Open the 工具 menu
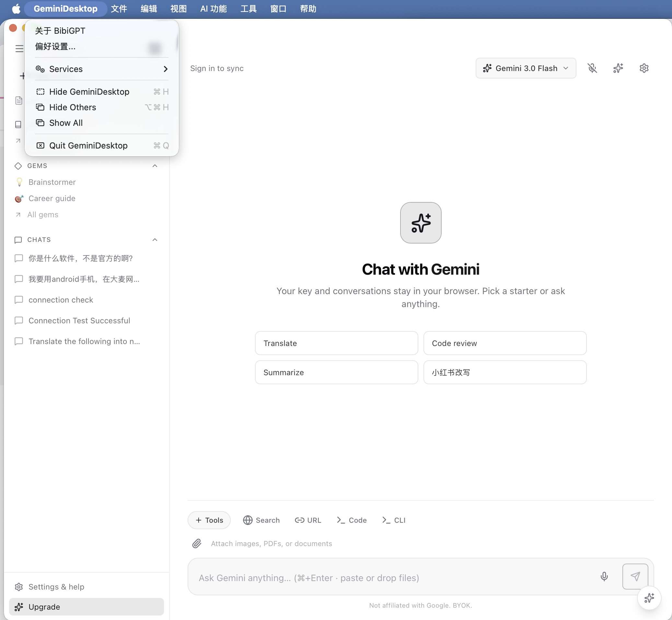 coord(249,9)
